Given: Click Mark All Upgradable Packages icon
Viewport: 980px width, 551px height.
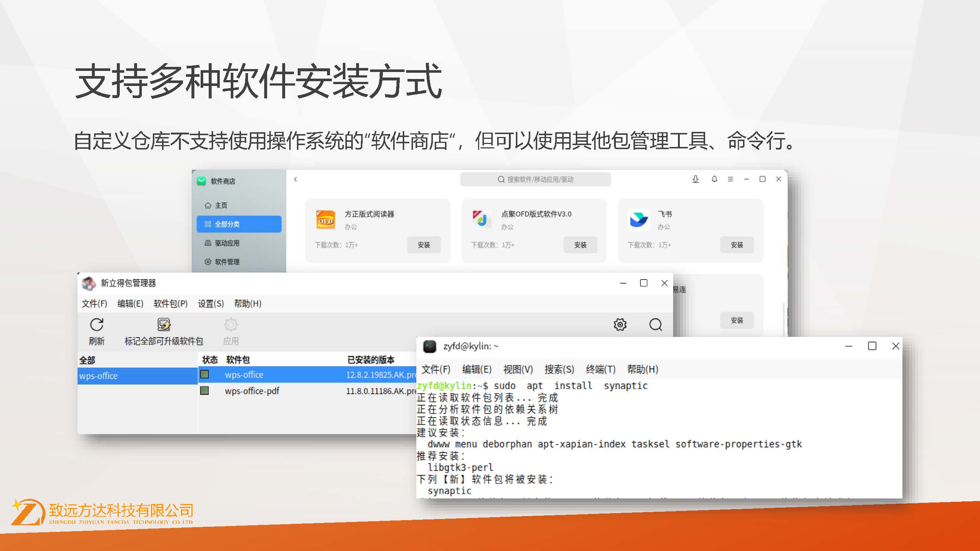Looking at the screenshot, I should click(x=164, y=325).
